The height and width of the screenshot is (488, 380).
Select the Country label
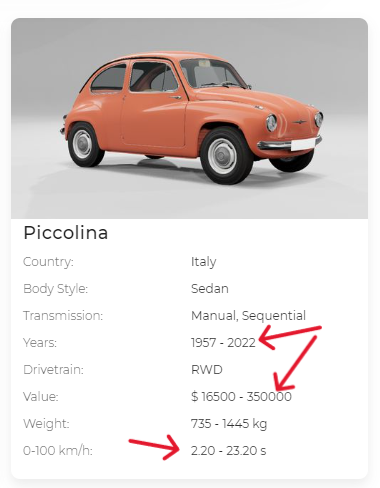(48, 262)
